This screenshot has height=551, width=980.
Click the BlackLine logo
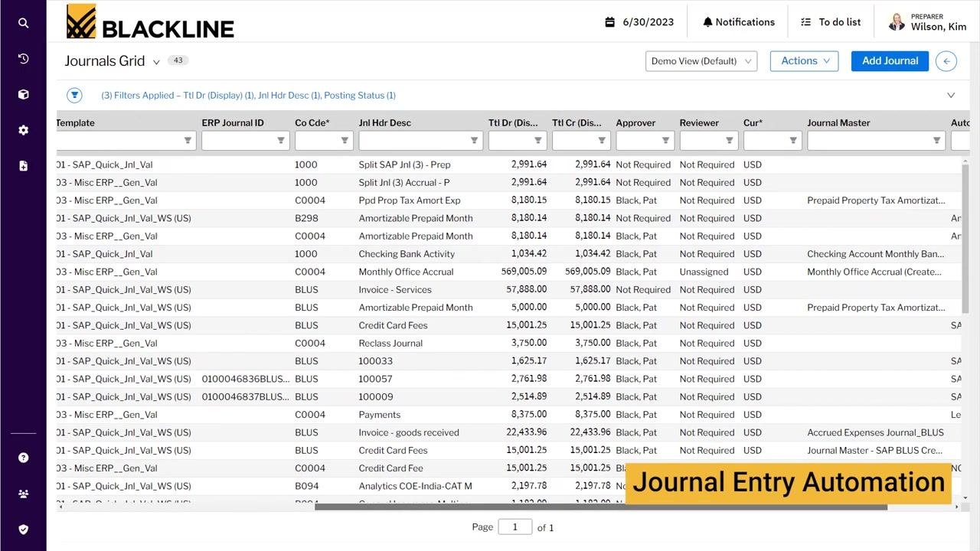point(150,21)
